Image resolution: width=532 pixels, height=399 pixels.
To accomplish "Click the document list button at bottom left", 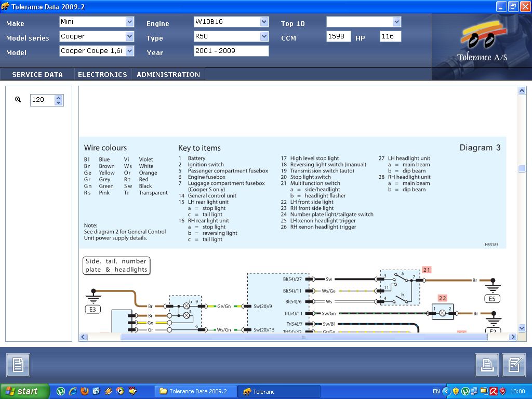I will (x=18, y=365).
